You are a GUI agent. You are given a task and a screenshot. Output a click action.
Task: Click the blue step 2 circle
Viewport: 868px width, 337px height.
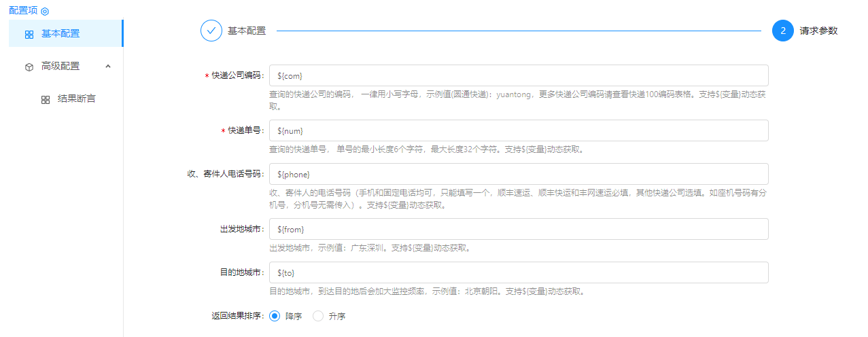click(783, 31)
